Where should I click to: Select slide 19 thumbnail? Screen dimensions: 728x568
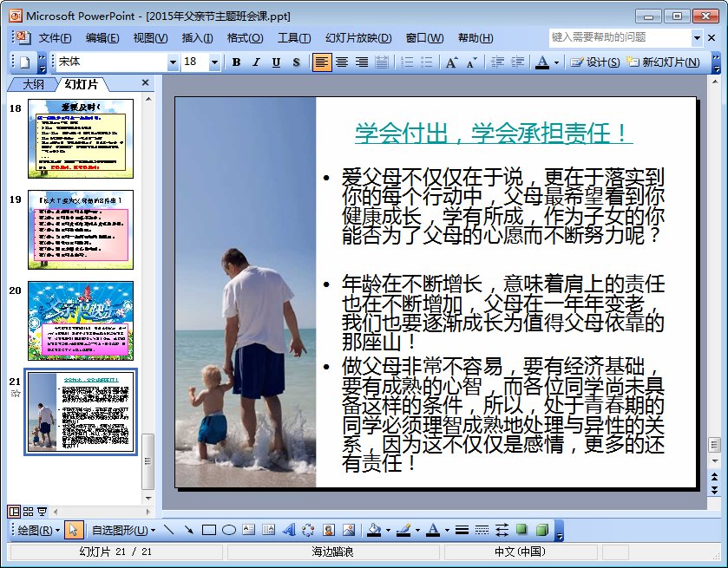tap(81, 230)
